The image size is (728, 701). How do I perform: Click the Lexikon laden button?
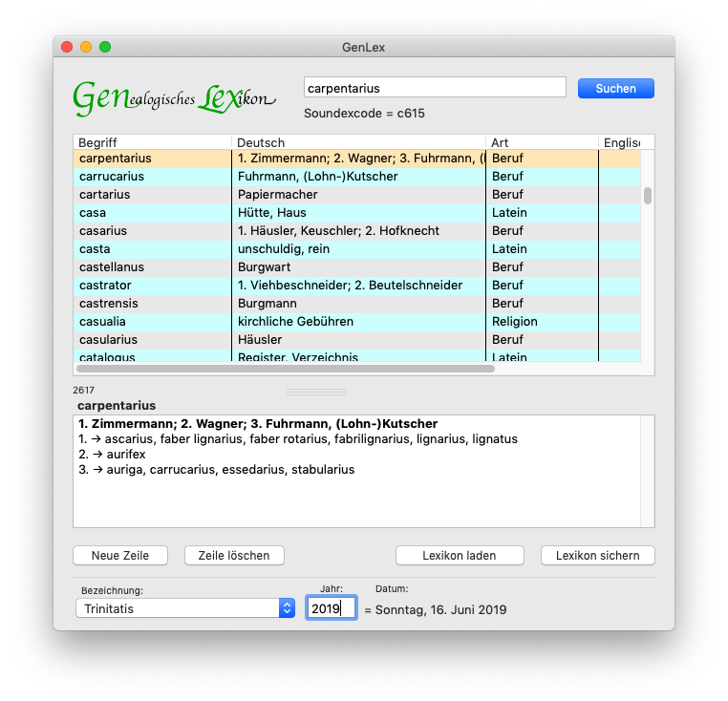460,555
